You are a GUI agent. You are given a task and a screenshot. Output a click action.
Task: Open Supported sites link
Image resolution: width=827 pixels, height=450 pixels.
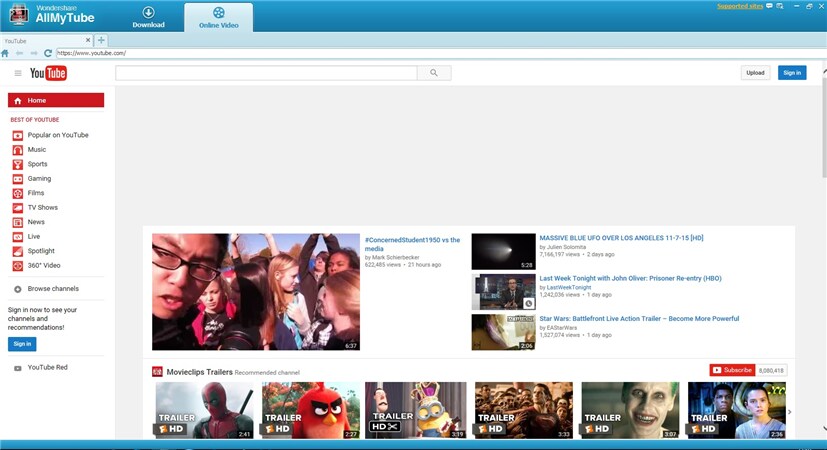[x=740, y=6]
